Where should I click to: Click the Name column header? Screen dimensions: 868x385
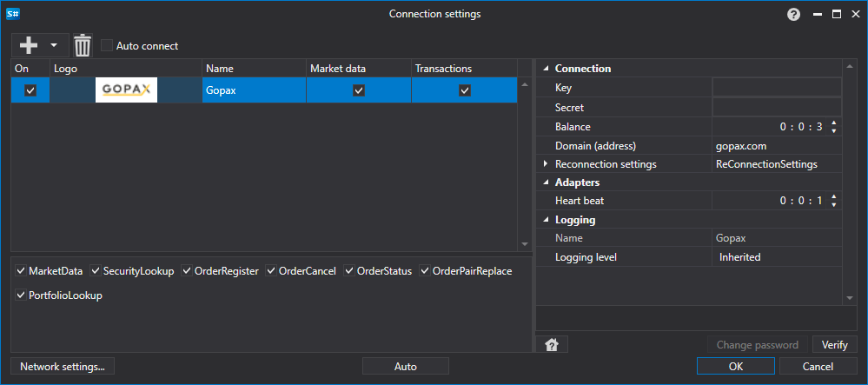pos(254,69)
